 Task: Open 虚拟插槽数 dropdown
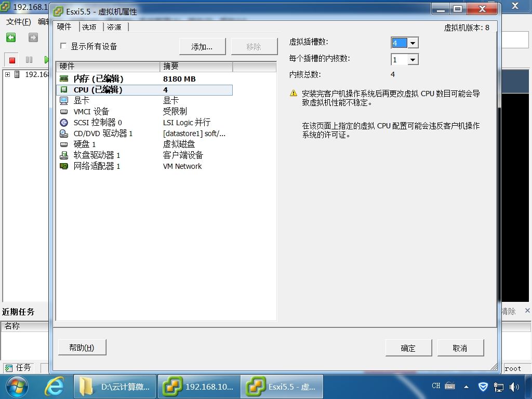point(412,43)
